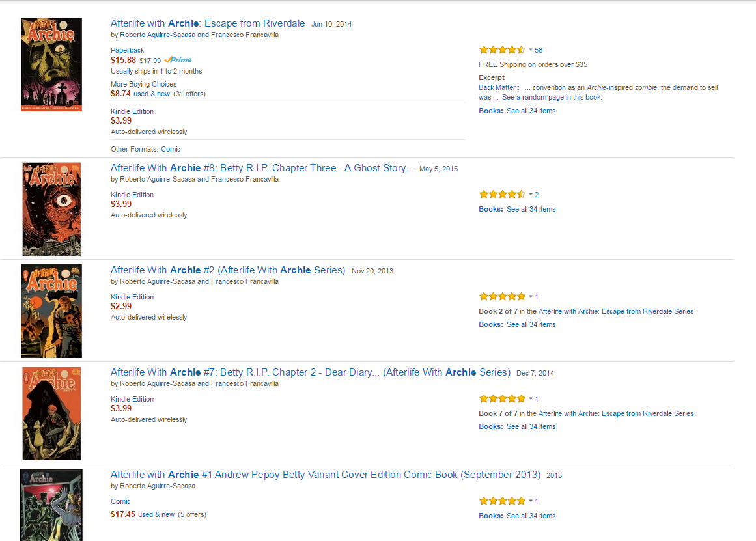
Task: Select the Paperback format link
Action: point(128,50)
